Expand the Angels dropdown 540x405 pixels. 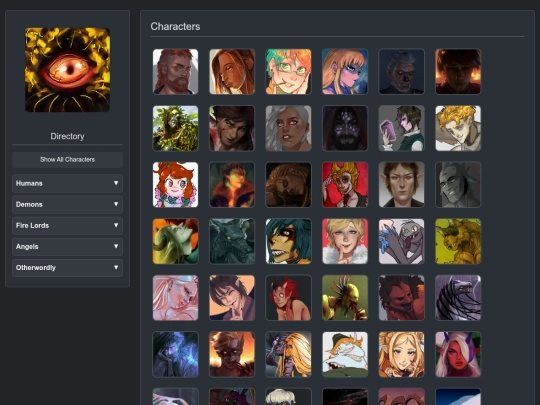[x=68, y=247]
